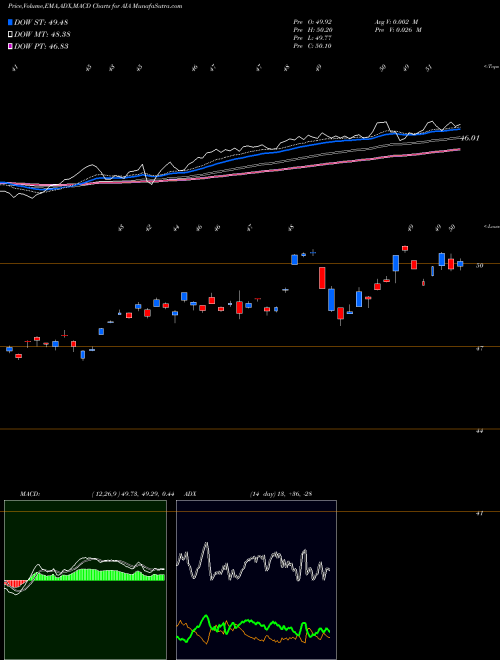500x660 pixels.
Task: Select the 'DOW MT: 48.38' legend text
Action: pyautogui.click(x=42, y=35)
